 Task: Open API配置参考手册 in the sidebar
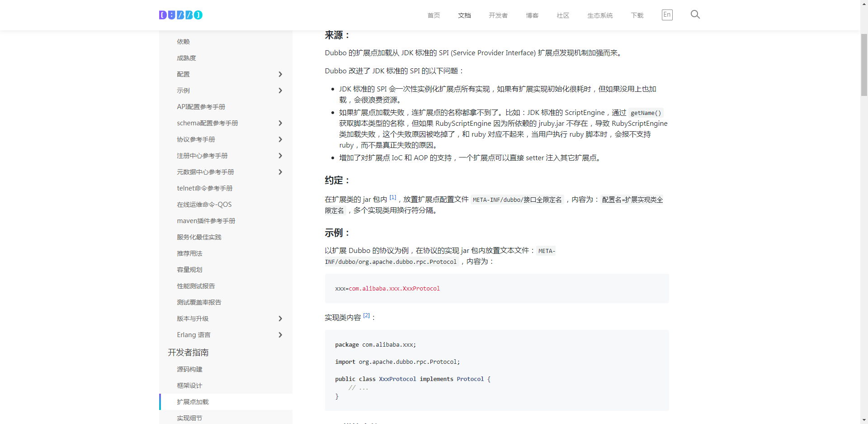pos(201,107)
